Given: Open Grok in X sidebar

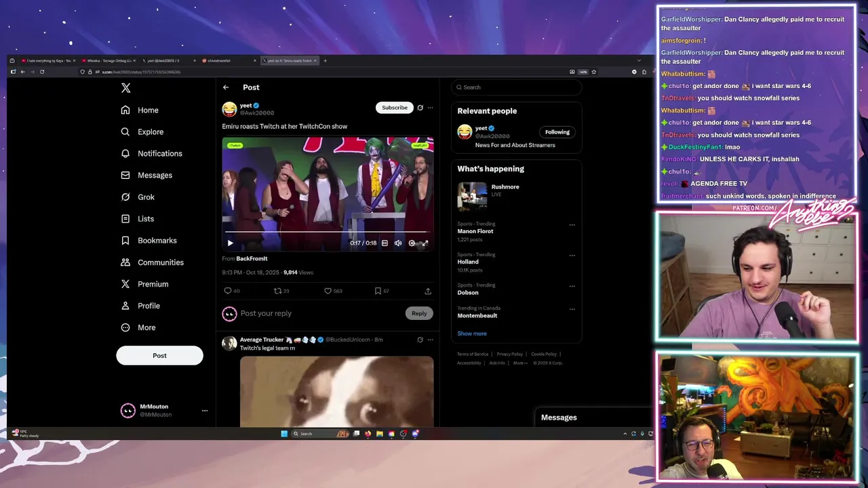Looking at the screenshot, I should coord(138,197).
